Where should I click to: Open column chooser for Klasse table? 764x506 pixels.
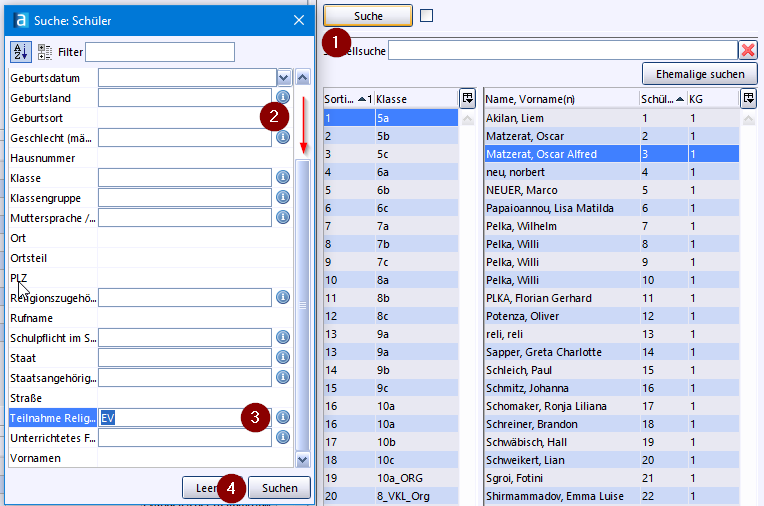(467, 98)
